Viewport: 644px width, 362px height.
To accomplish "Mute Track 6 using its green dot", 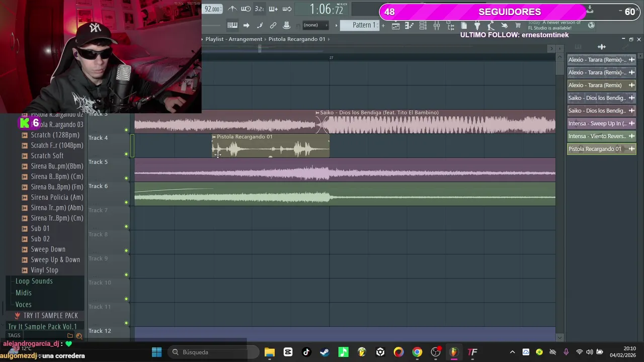I will click(x=126, y=202).
